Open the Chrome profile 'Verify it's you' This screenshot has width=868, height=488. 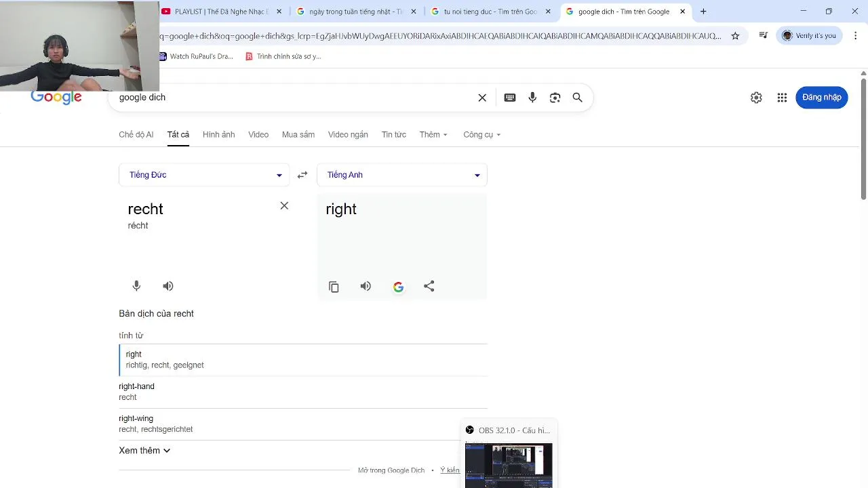(809, 36)
